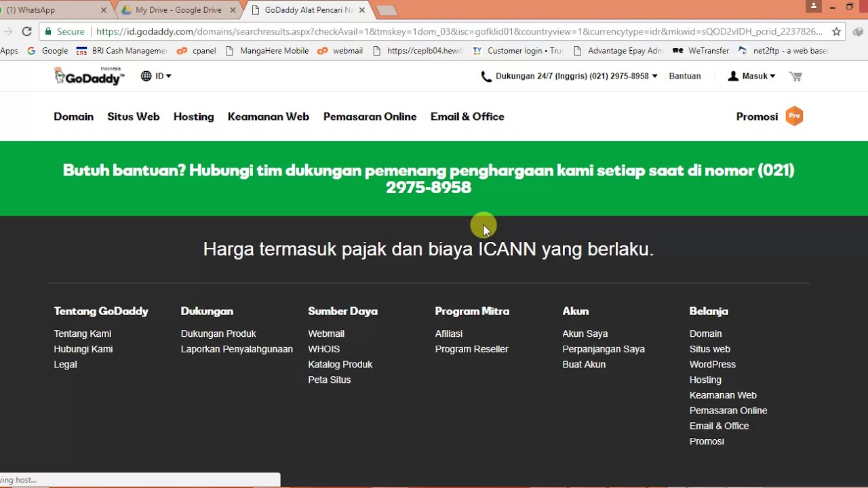The width and height of the screenshot is (868, 488).
Task: Reload the page with the refresh icon
Action: (x=27, y=31)
